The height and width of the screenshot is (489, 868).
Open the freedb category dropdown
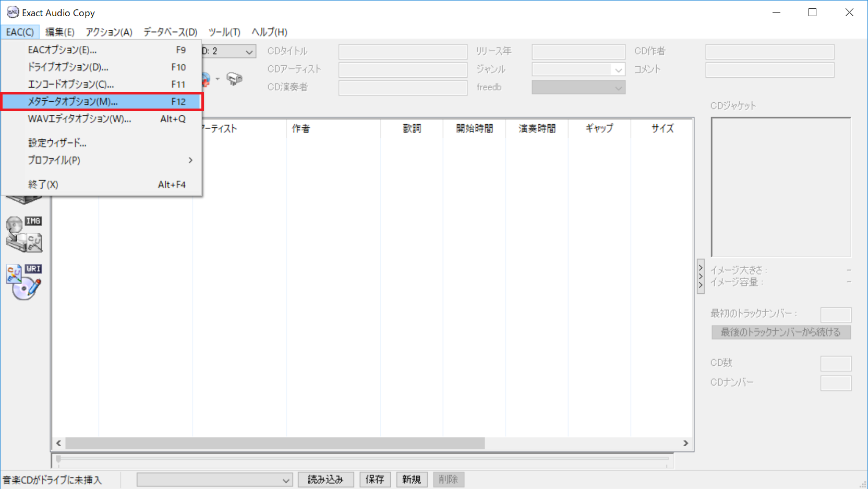pos(578,88)
